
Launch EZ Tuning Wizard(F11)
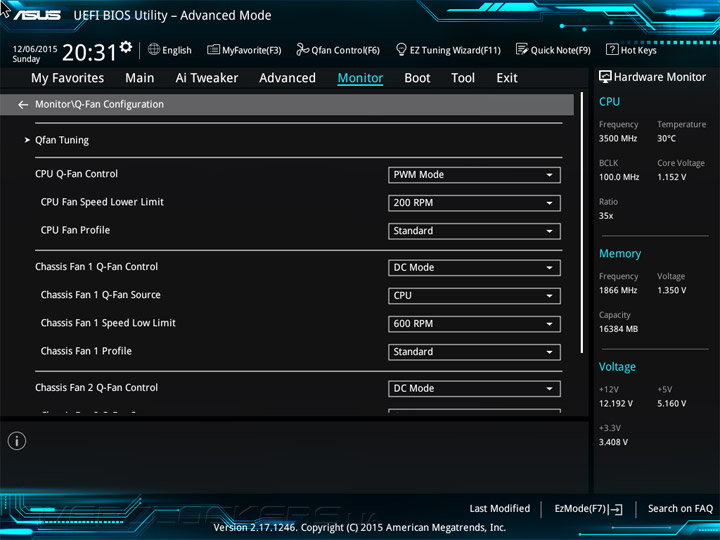point(448,50)
